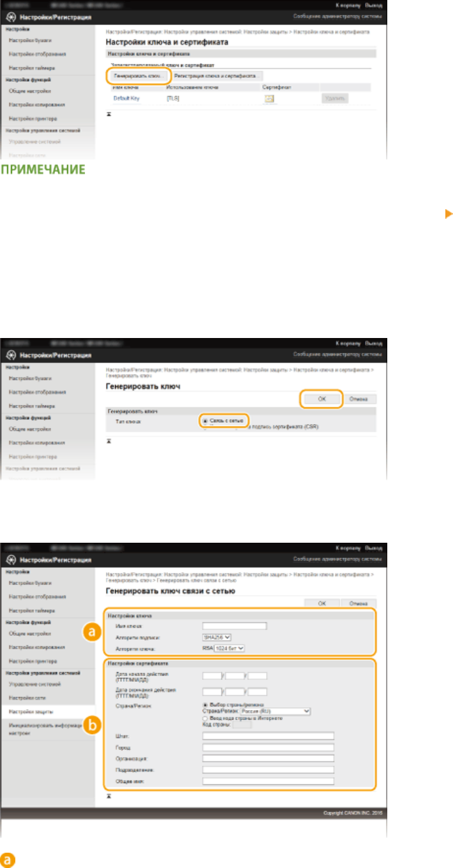Click the 'Имя ключа' input field
Image resolution: width=453 pixels, height=868 pixels.
(x=234, y=626)
